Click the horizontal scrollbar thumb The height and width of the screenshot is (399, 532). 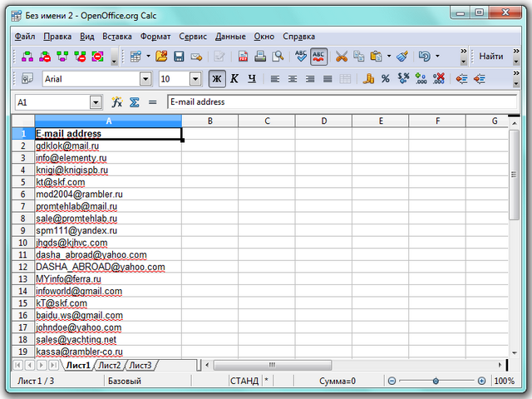(272, 365)
